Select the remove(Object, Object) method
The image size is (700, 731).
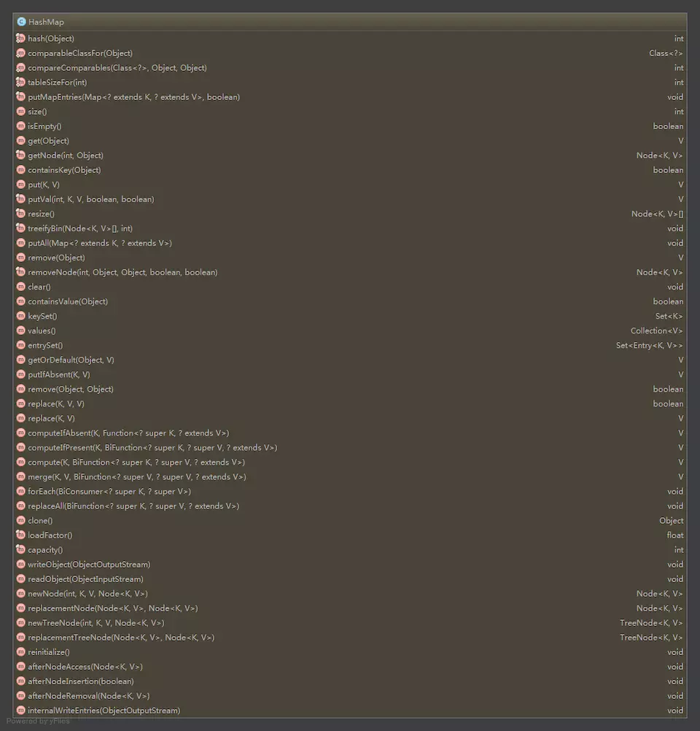pyautogui.click(x=71, y=390)
